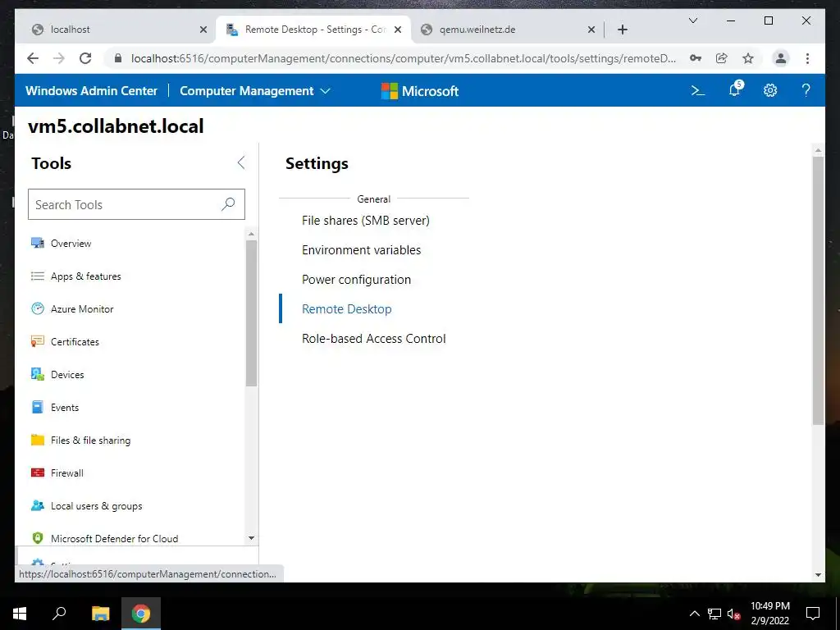Open the network tray icon
The width and height of the screenshot is (840, 630).
click(x=714, y=614)
